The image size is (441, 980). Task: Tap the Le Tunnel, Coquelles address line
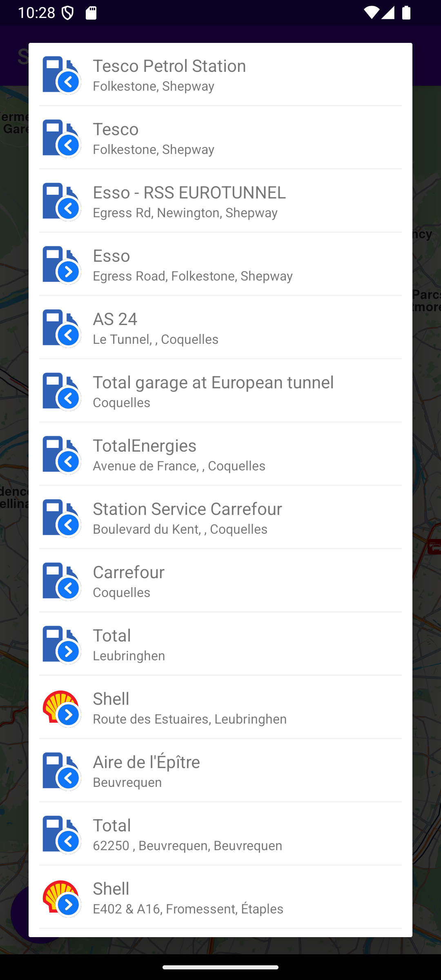click(x=156, y=339)
